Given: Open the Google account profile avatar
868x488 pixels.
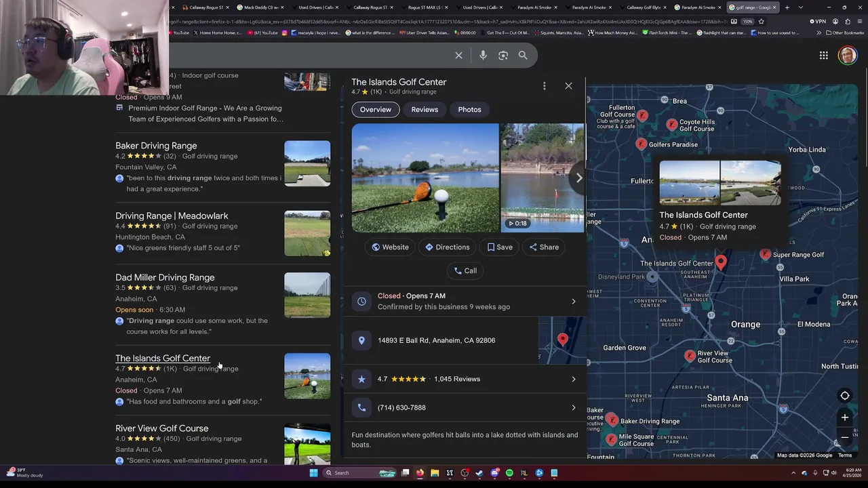Looking at the screenshot, I should [847, 56].
